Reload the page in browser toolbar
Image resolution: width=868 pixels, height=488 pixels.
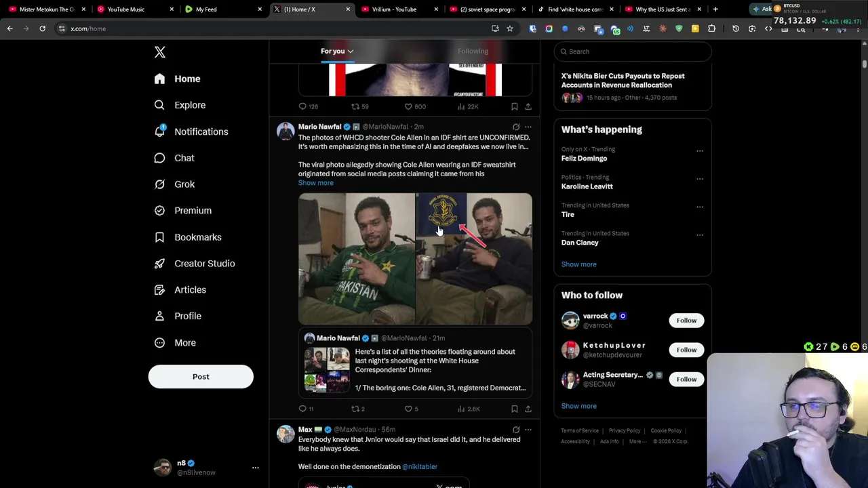pyautogui.click(x=42, y=28)
